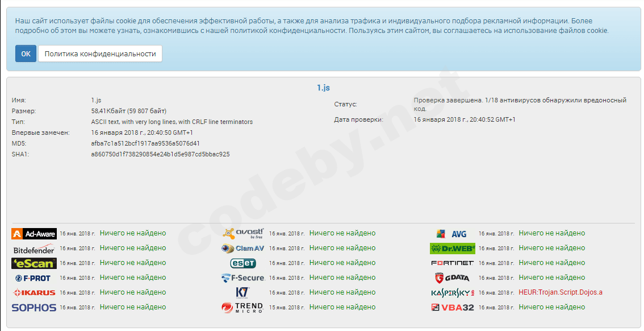Click the Dr.WEB result Ничего не найдено

coord(552,248)
